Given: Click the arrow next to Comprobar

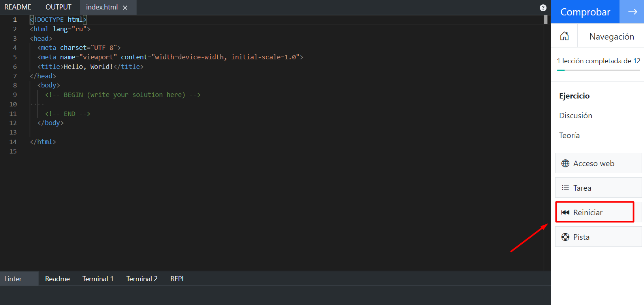Looking at the screenshot, I should 632,12.
